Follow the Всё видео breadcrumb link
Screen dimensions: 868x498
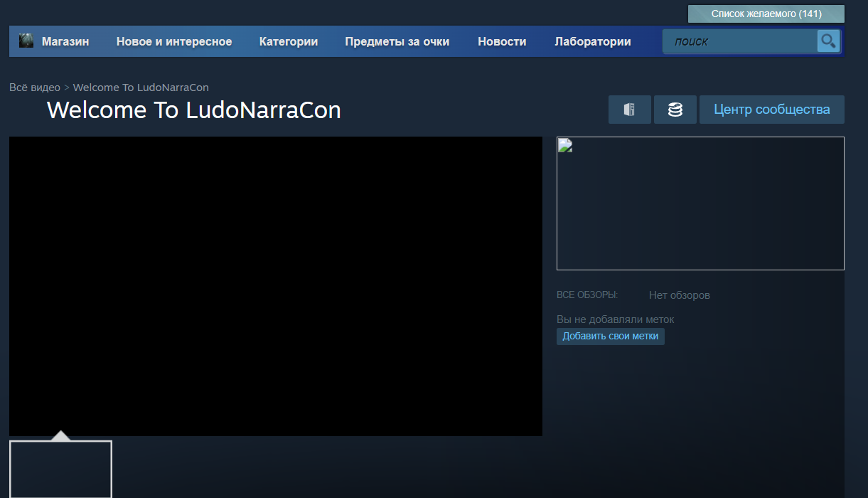(x=35, y=88)
